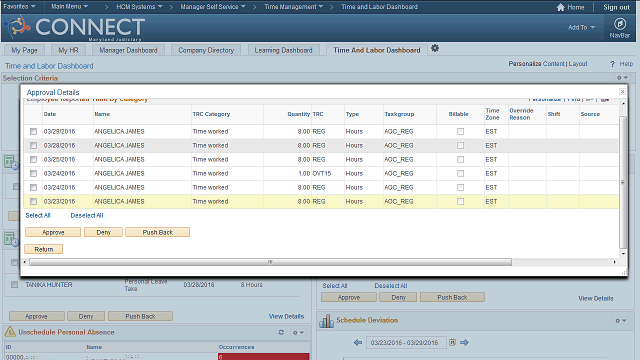
Task: Switch to the My Page tab
Action: [24, 50]
